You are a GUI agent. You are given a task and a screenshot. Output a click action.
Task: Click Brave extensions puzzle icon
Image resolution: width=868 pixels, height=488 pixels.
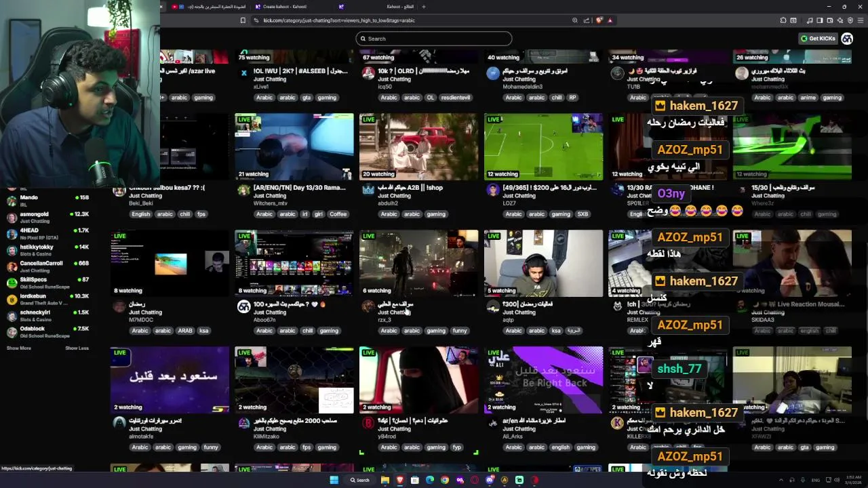[783, 20]
